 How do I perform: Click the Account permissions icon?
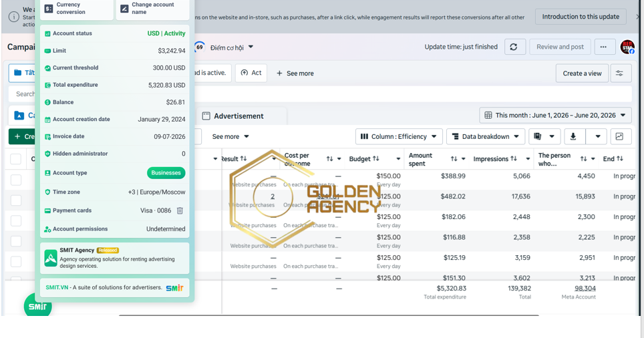[47, 229]
